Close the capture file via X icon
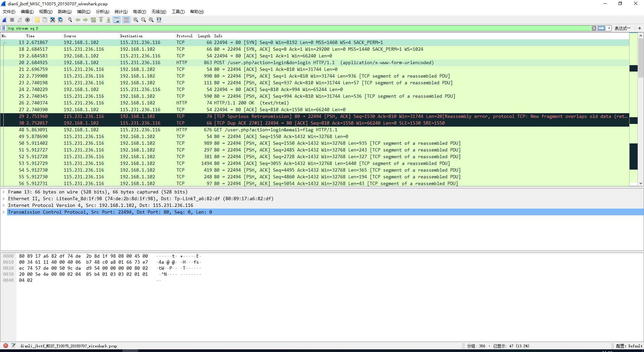Viewport: 644px width, 352px height. [53, 20]
